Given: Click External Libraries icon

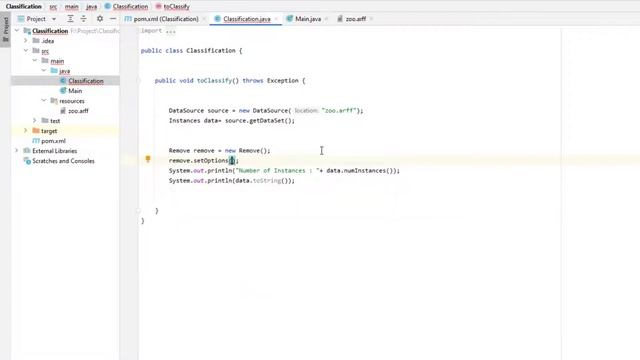Looking at the screenshot, I should click(x=27, y=151).
